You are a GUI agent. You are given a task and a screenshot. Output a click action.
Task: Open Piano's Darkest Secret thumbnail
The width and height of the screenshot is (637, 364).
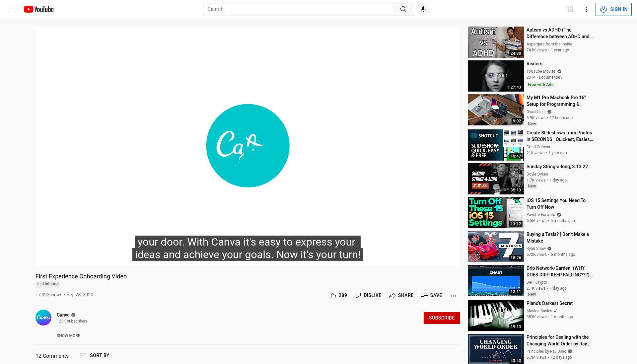point(496,316)
